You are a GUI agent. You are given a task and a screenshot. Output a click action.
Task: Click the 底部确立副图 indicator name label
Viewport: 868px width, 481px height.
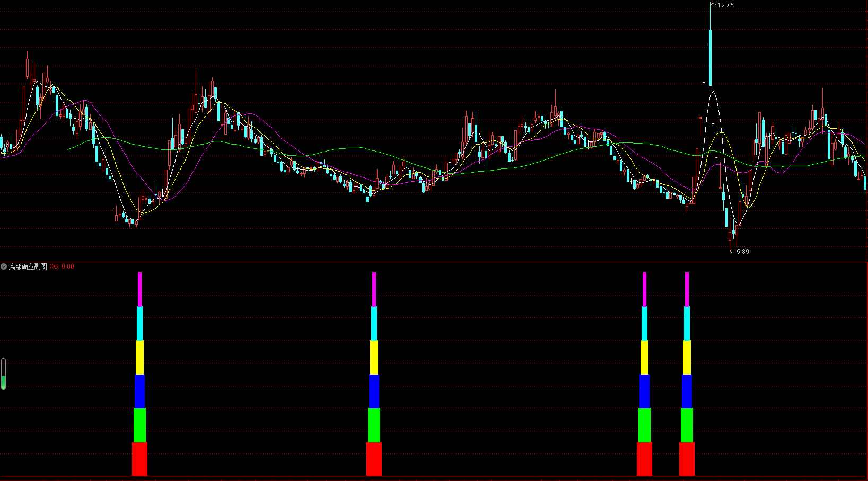[28, 266]
